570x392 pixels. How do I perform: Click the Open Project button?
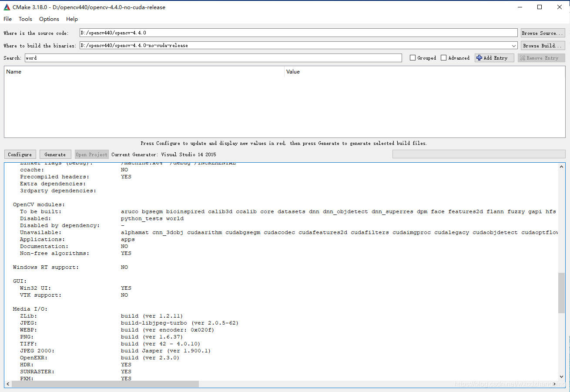(91, 154)
